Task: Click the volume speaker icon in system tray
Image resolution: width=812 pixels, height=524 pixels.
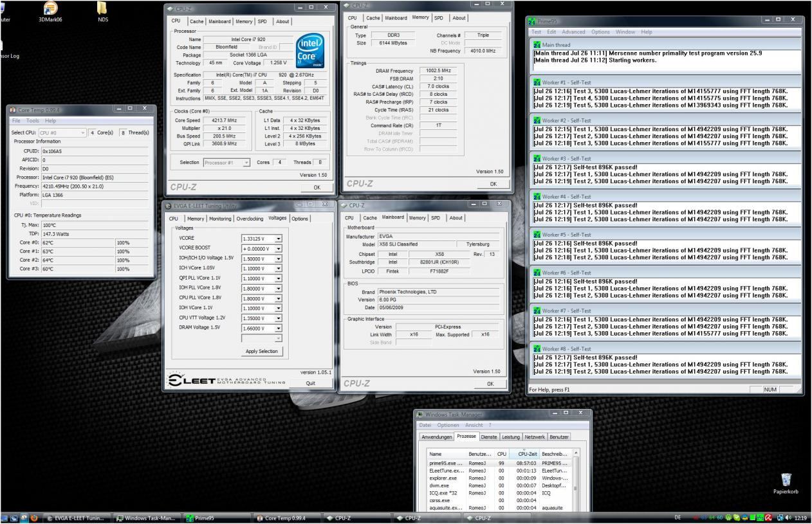Action: (x=789, y=518)
